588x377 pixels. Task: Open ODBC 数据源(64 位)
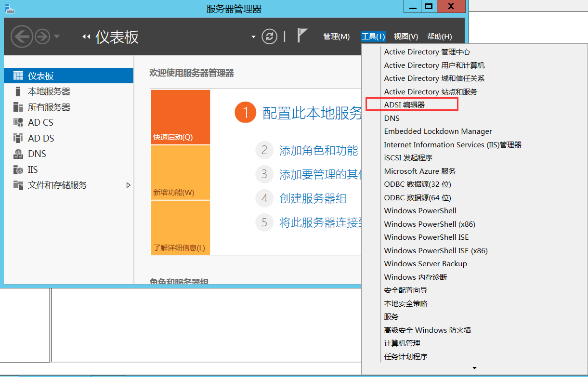point(418,197)
